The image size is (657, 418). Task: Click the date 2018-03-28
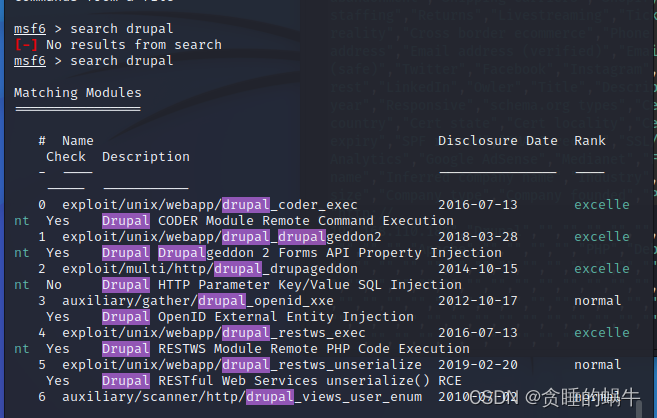coord(478,237)
